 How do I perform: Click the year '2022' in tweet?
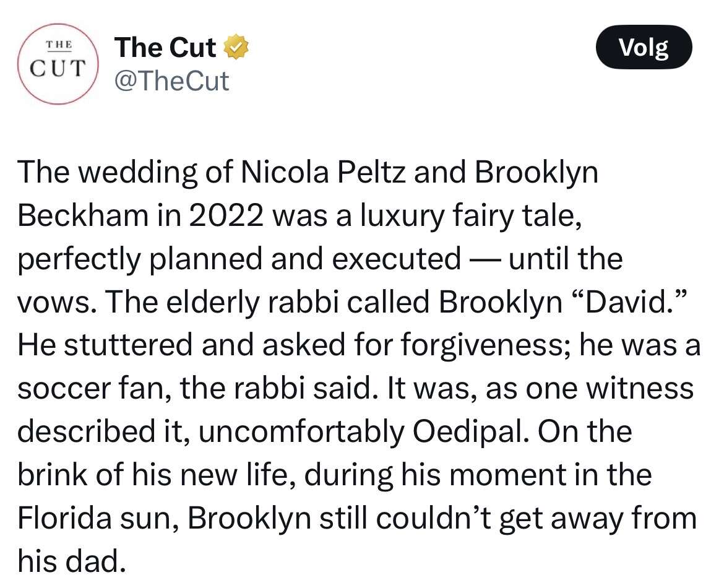tap(226, 215)
